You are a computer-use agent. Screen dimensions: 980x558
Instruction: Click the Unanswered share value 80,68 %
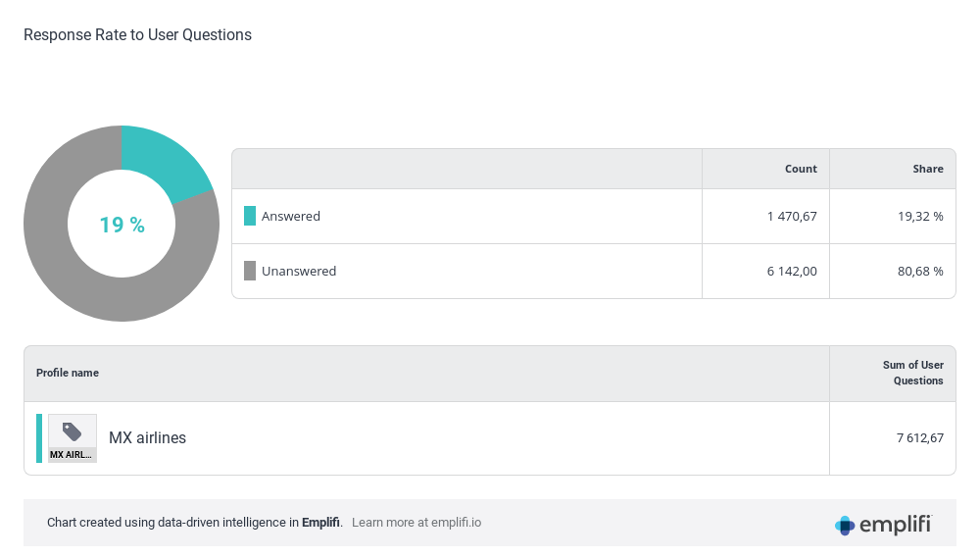click(919, 271)
